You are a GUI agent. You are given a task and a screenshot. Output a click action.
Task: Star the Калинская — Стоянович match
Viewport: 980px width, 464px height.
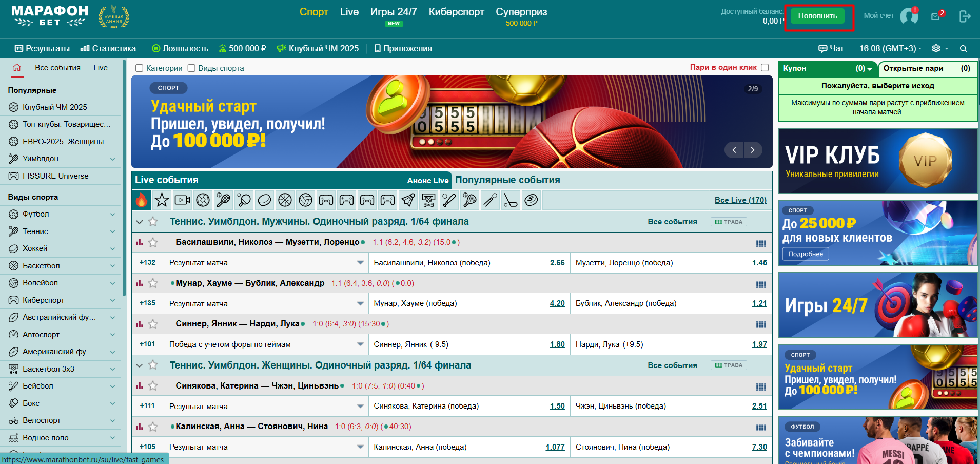[153, 427]
